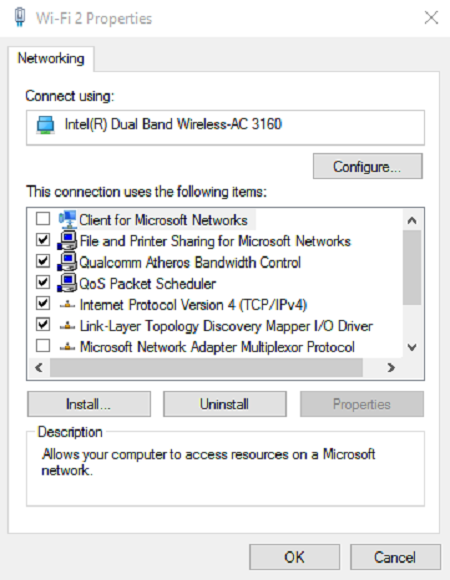Select the File and Printer Sharing icon

click(67, 241)
